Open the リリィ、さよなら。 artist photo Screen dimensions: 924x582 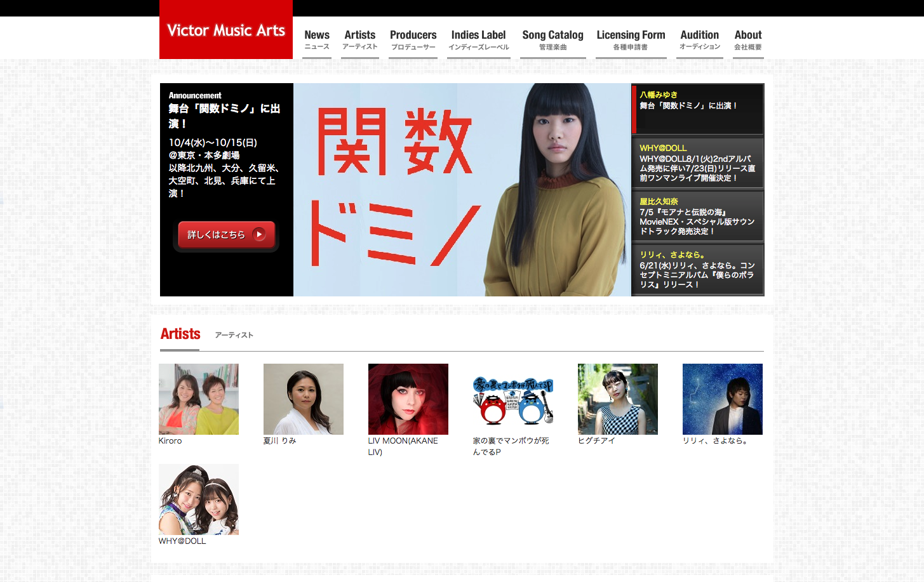[723, 399]
